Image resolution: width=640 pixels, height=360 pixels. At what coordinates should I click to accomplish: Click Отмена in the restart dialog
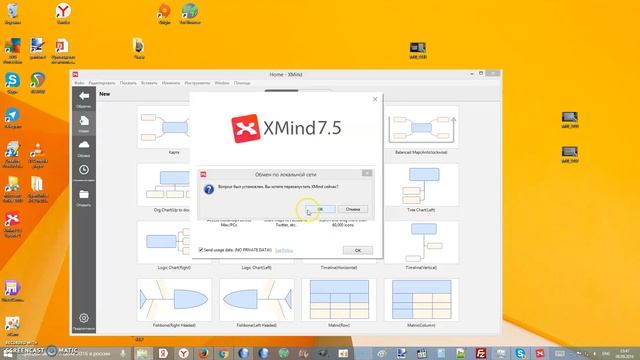353,209
